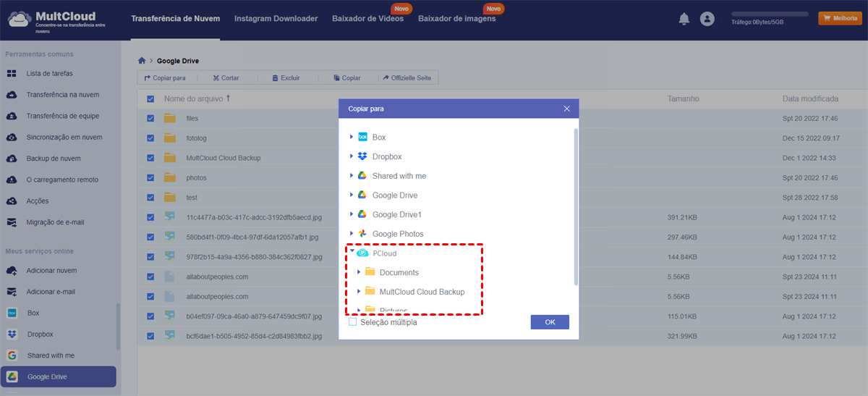This screenshot has height=396, width=868.
Task: Click the Excluir toolbar button
Action: (286, 77)
